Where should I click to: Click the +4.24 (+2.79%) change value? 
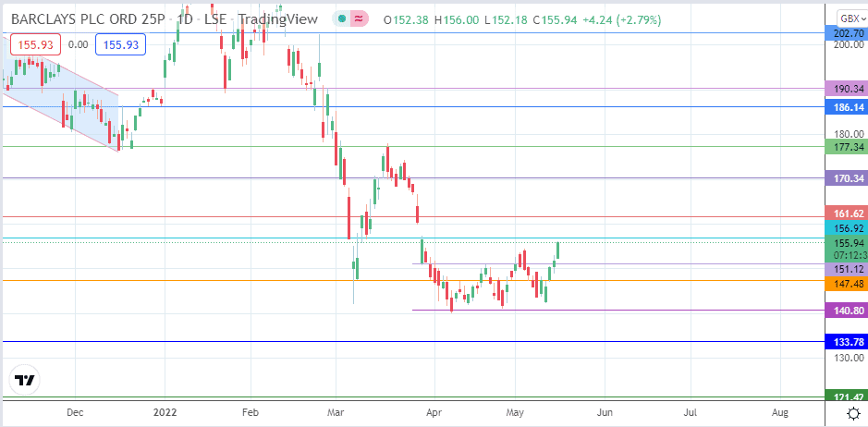[x=620, y=20]
